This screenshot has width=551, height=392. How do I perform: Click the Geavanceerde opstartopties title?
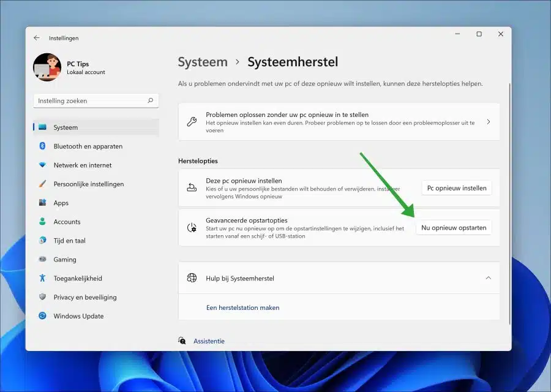pos(247,221)
